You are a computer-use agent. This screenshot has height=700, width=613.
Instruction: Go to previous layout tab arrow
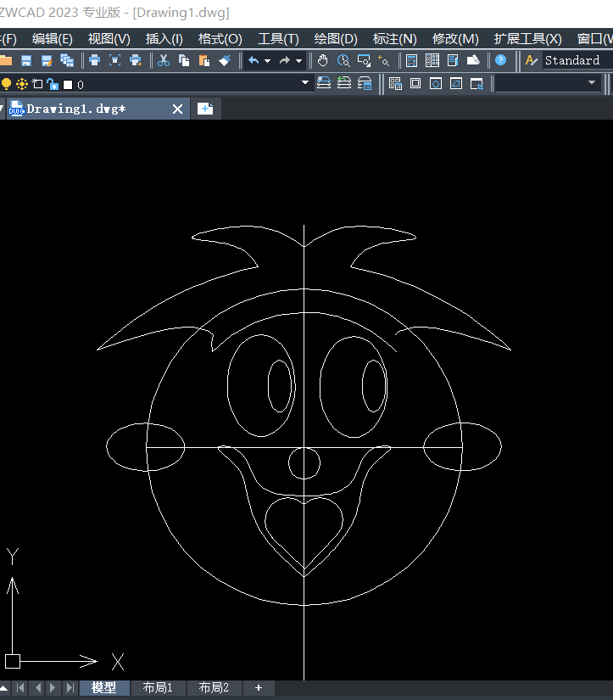tap(38, 687)
